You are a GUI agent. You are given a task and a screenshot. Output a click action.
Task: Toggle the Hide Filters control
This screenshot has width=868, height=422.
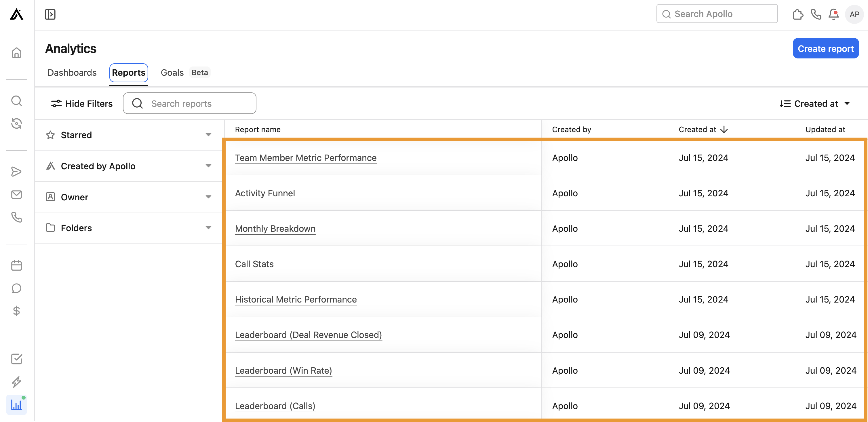click(x=81, y=103)
